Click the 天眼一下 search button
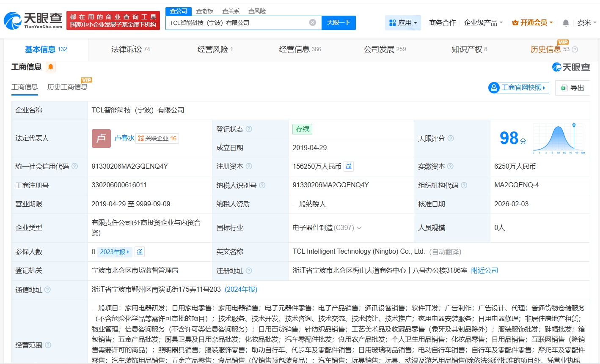Image resolution: width=600 pixels, height=364 pixels. pyautogui.click(x=339, y=23)
